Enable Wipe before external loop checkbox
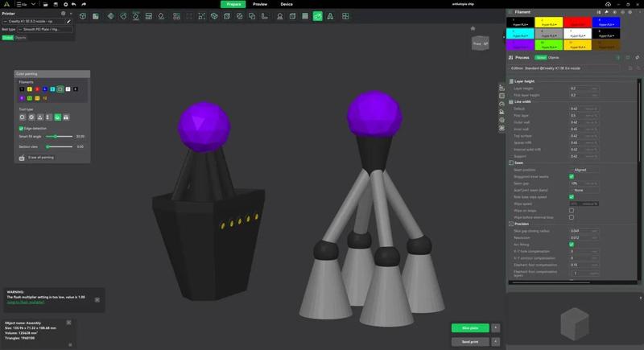The image size is (644, 350). (572, 217)
